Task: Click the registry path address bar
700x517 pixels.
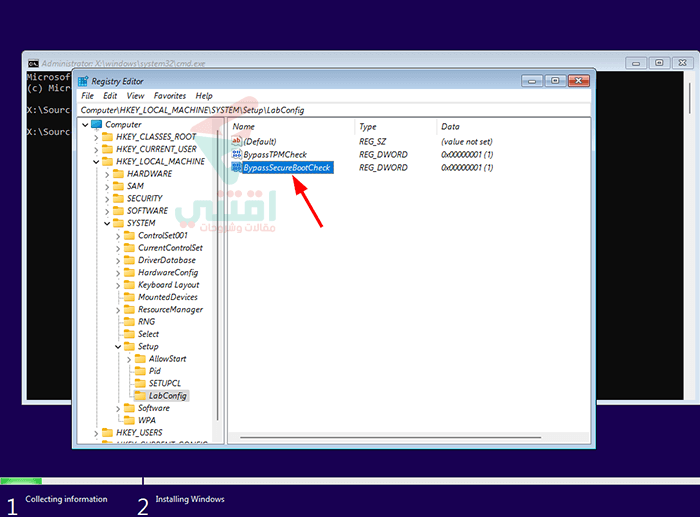Action: 335,110
